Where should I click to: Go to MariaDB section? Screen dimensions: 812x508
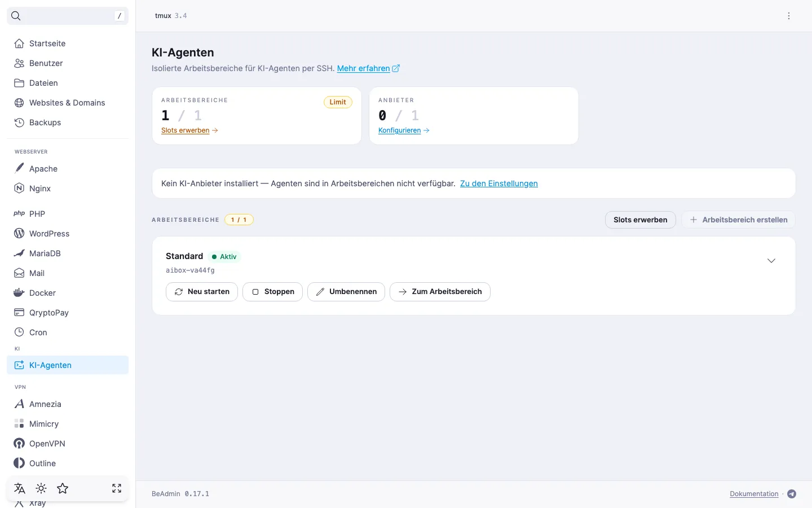pos(68,253)
